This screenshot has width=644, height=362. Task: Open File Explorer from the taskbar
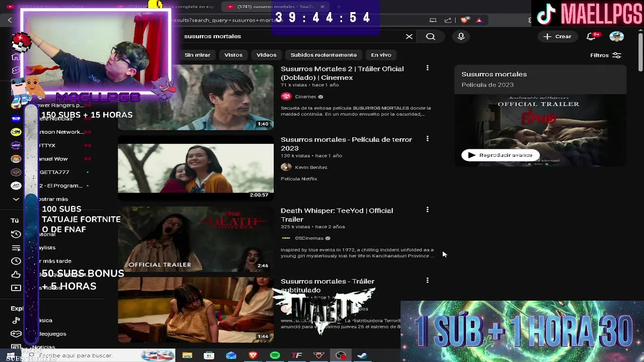point(187,355)
